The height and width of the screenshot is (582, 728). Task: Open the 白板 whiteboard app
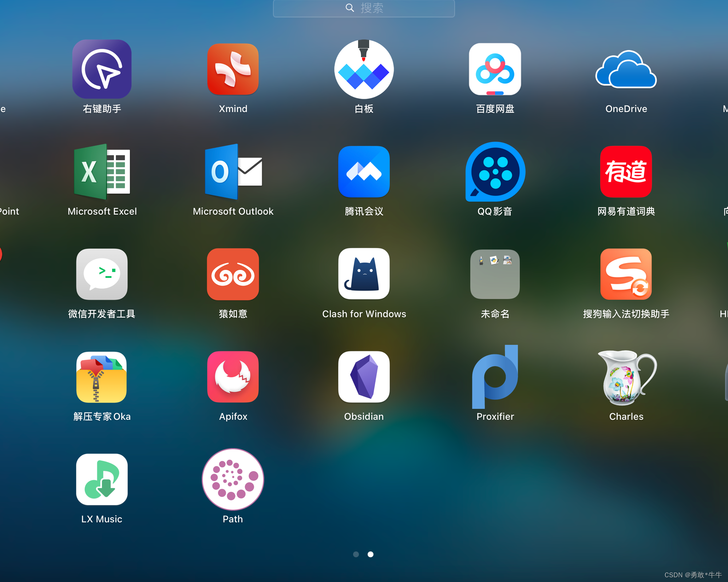click(x=364, y=69)
